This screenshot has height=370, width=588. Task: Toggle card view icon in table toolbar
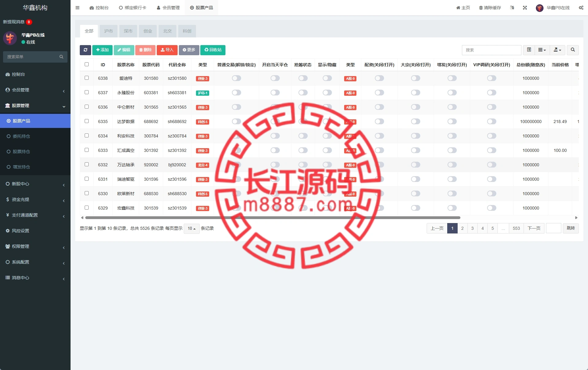pyautogui.click(x=529, y=50)
